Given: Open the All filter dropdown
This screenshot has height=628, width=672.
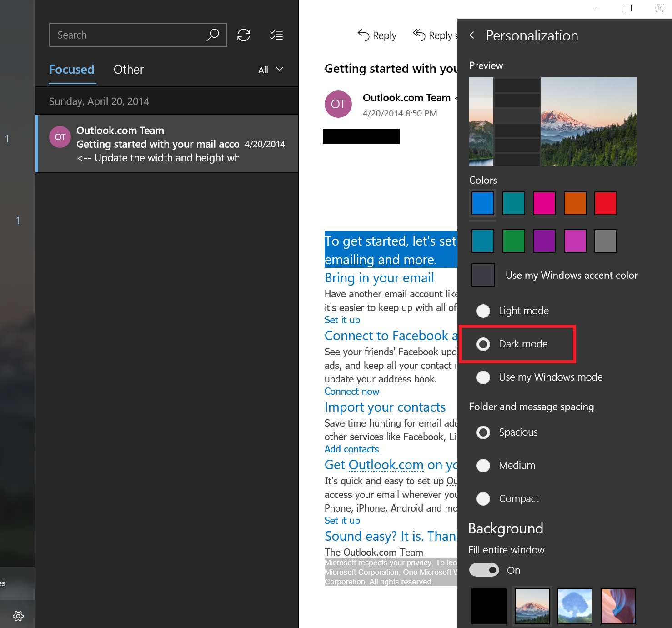Looking at the screenshot, I should 271,70.
